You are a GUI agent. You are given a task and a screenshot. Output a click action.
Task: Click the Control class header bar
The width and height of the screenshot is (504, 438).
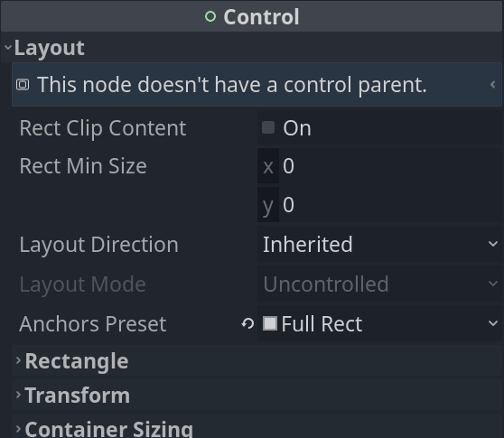(252, 16)
